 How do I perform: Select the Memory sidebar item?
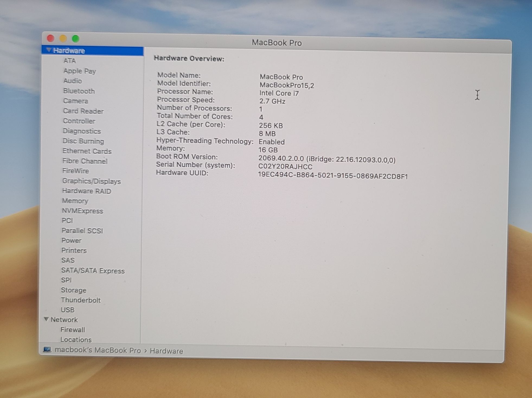pyautogui.click(x=75, y=201)
